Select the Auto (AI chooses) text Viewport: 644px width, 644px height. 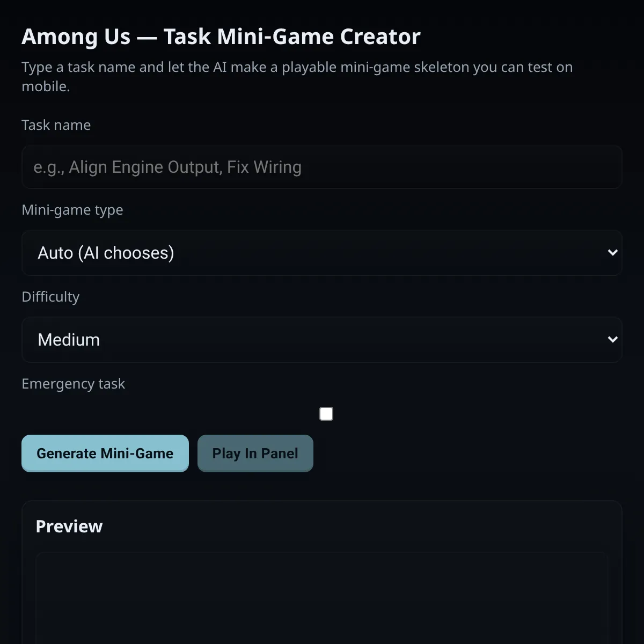[106, 253]
